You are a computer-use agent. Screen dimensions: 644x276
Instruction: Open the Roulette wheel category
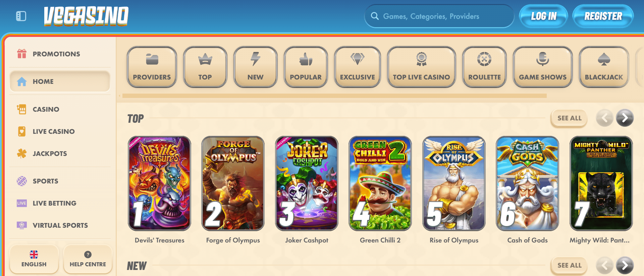(x=484, y=67)
